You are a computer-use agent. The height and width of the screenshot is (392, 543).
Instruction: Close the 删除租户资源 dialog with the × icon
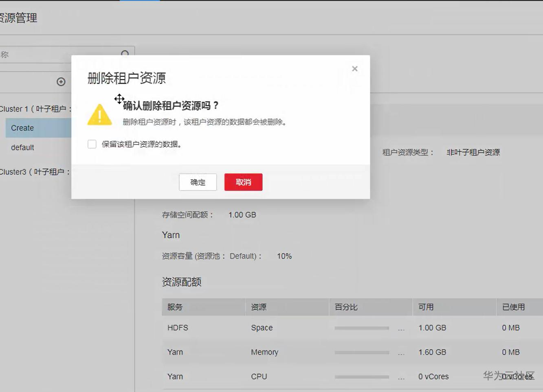354,68
